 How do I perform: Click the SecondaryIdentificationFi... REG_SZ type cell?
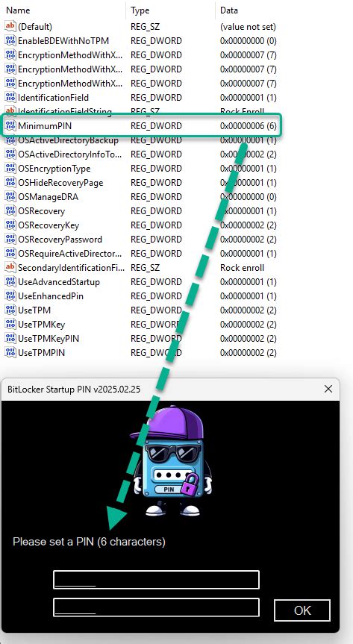(x=145, y=267)
